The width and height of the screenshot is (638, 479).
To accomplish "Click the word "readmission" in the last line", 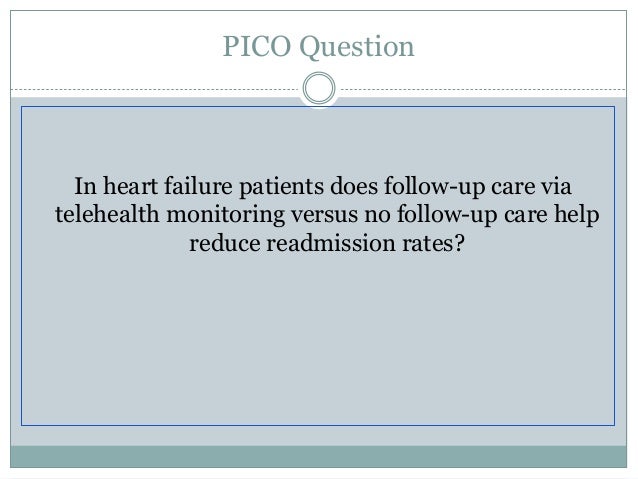I will pos(331,243).
